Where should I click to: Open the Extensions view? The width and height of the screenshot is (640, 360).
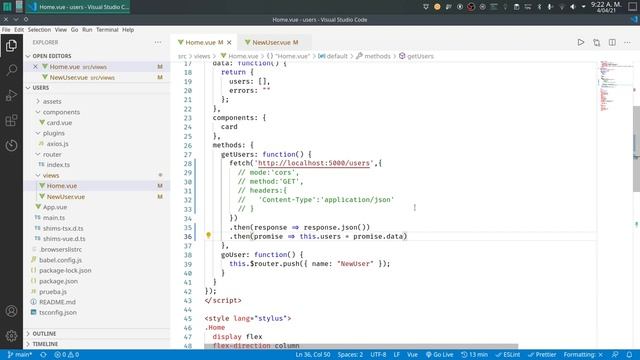(x=11, y=120)
